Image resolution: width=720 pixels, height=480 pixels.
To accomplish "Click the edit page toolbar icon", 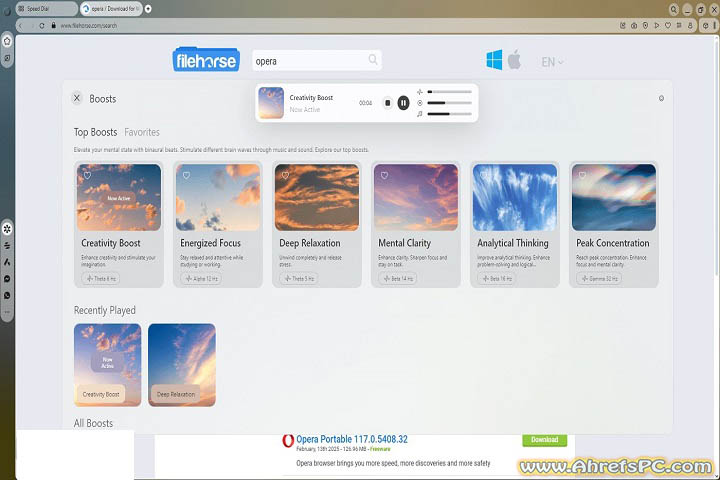I will coord(623,26).
